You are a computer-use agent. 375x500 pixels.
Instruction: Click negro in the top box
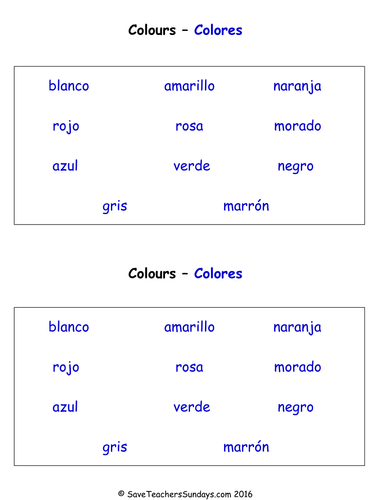[x=296, y=167]
